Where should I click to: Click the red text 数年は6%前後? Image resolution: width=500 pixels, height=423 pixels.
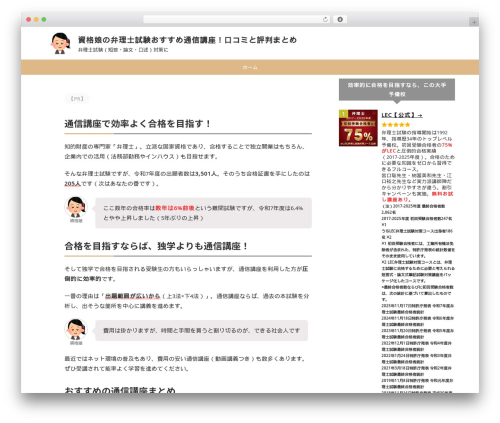175,208
